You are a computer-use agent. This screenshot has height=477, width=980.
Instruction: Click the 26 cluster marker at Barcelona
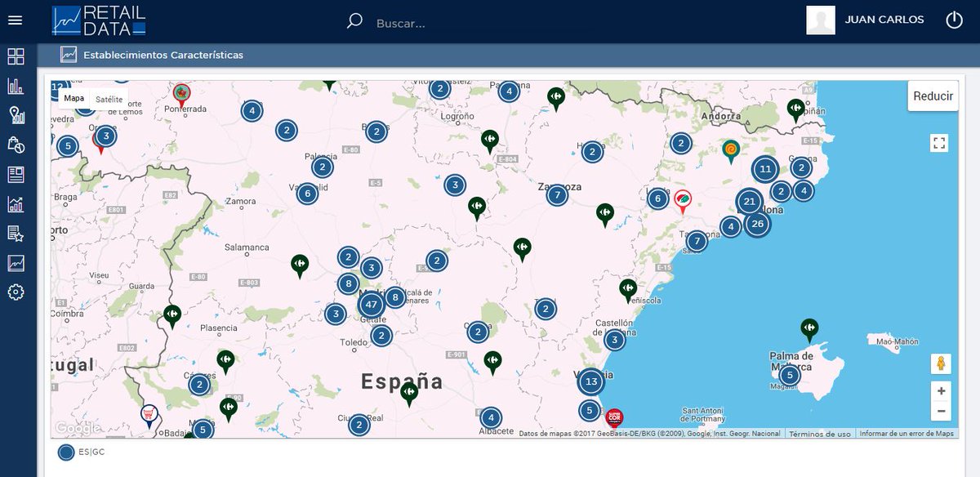(x=757, y=223)
